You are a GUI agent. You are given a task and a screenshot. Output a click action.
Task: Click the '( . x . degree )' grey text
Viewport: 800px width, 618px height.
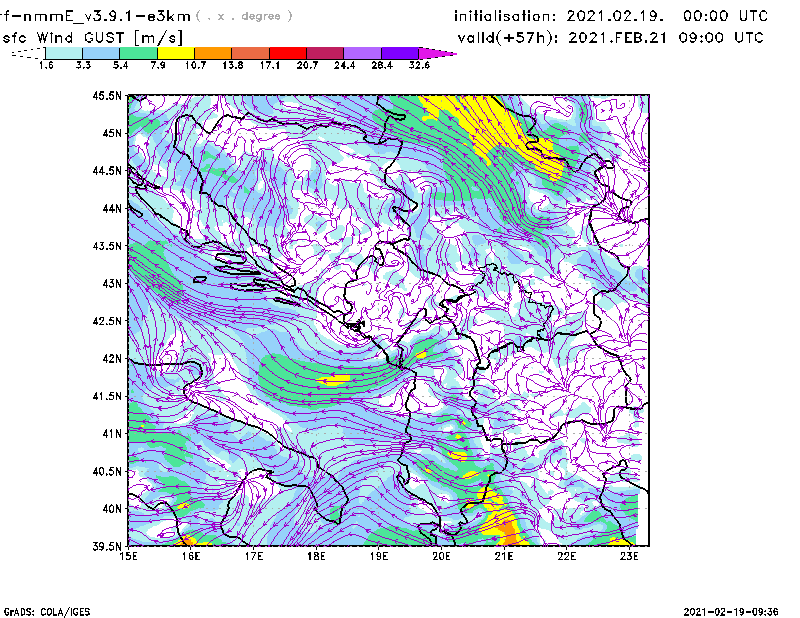pyautogui.click(x=245, y=16)
